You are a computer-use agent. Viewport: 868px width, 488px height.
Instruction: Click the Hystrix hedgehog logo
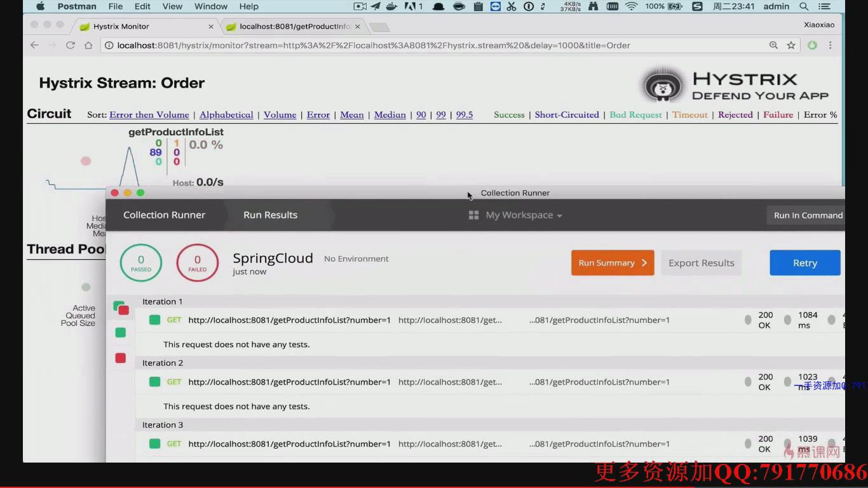[x=663, y=85]
